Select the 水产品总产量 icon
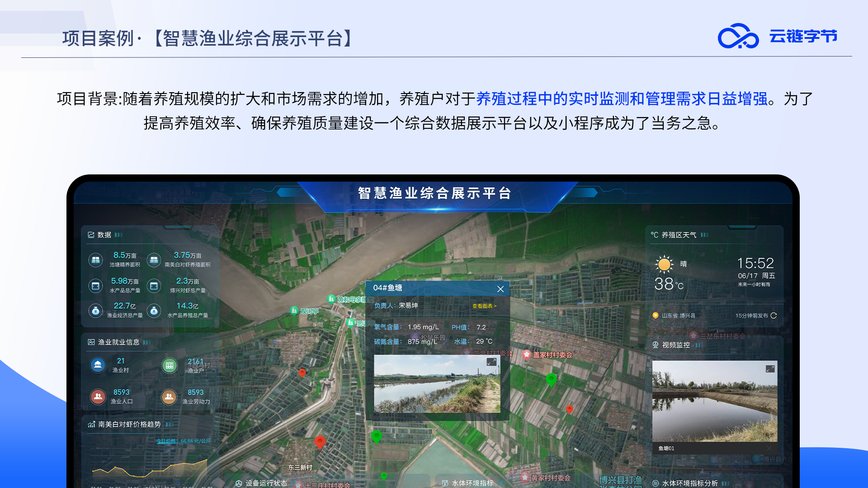The width and height of the screenshot is (868, 488). 95,286
